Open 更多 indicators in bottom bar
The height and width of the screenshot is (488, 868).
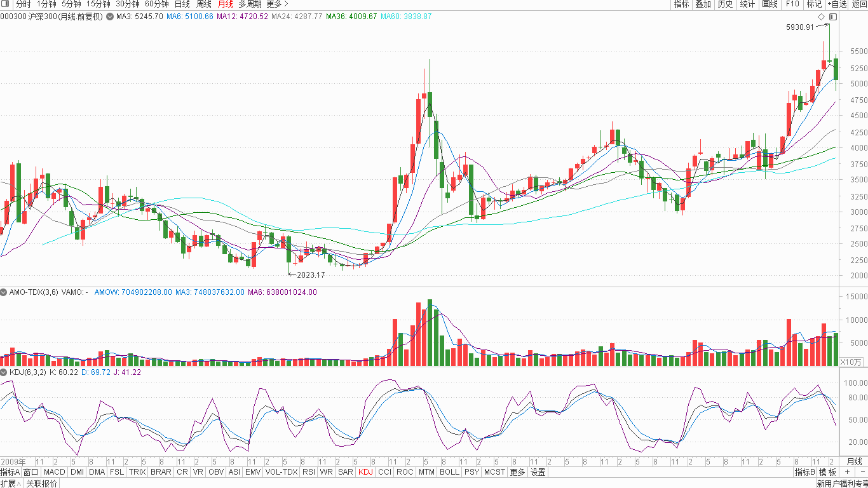(518, 472)
